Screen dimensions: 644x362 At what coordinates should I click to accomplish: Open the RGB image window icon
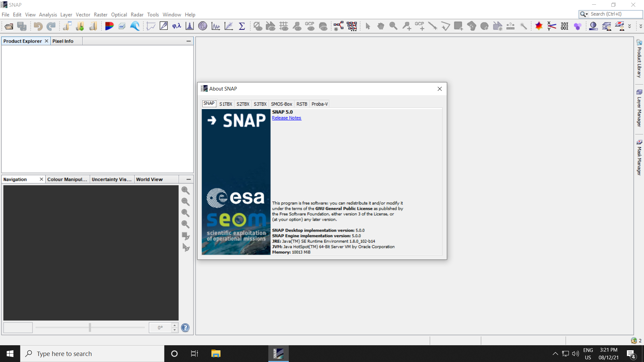(109, 26)
